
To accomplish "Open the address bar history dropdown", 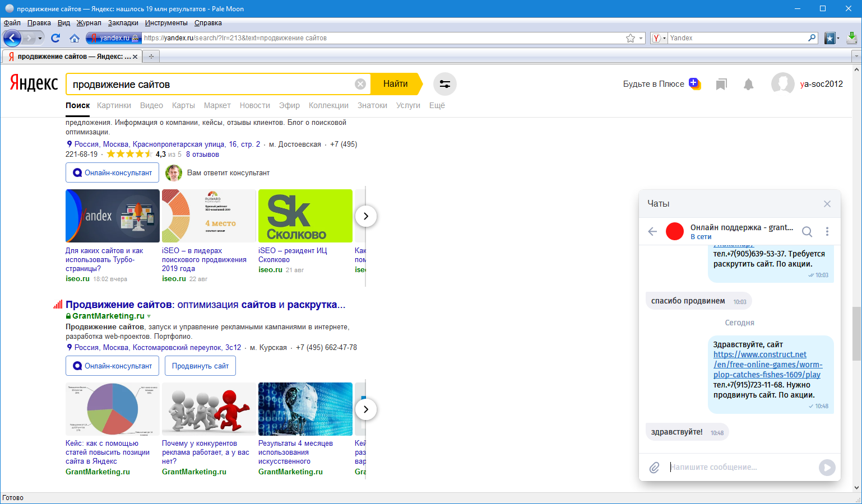I will point(641,38).
